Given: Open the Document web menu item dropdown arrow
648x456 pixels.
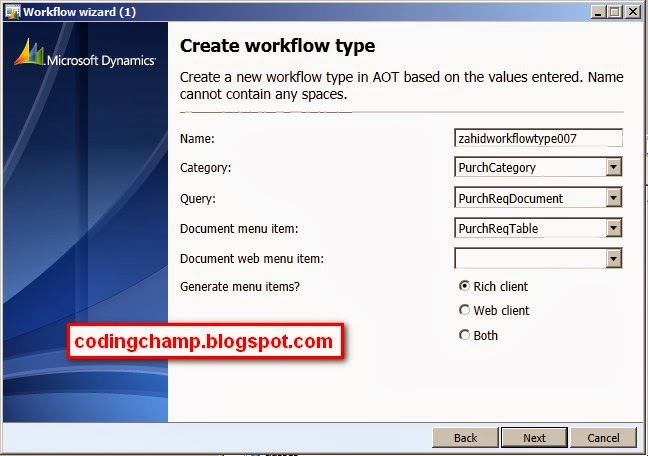Looking at the screenshot, I should (x=614, y=258).
